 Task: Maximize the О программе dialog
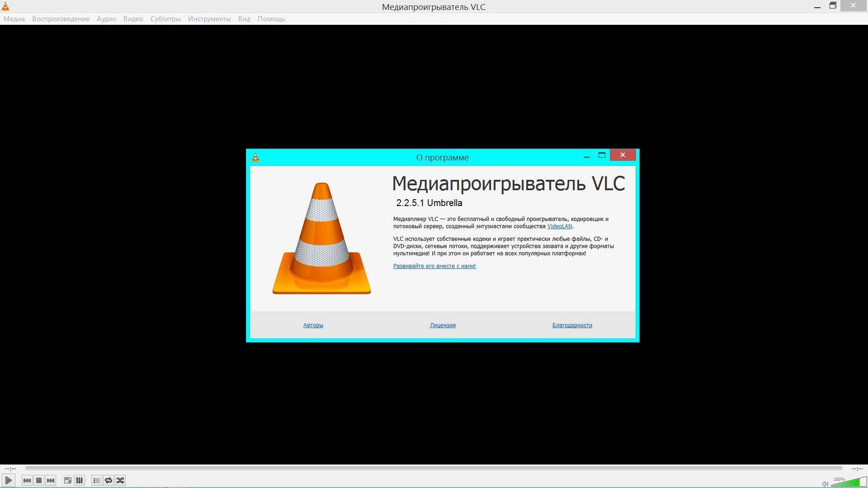(602, 155)
